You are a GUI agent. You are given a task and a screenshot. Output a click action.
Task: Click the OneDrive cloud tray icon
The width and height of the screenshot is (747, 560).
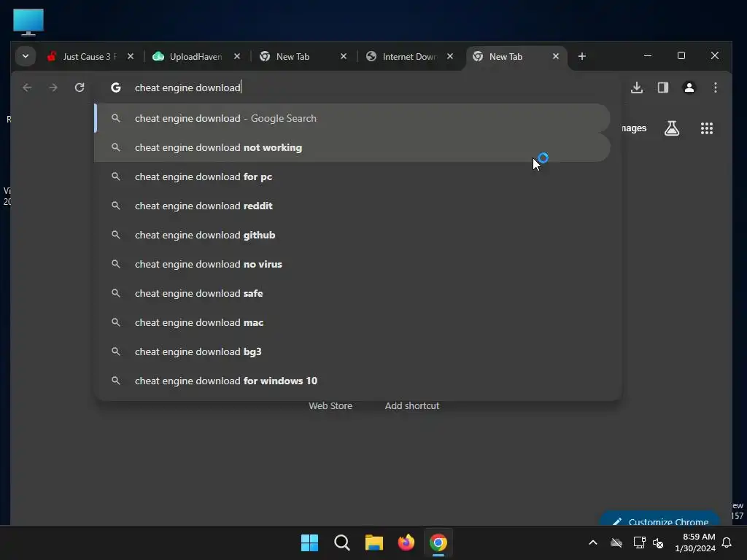616,542
